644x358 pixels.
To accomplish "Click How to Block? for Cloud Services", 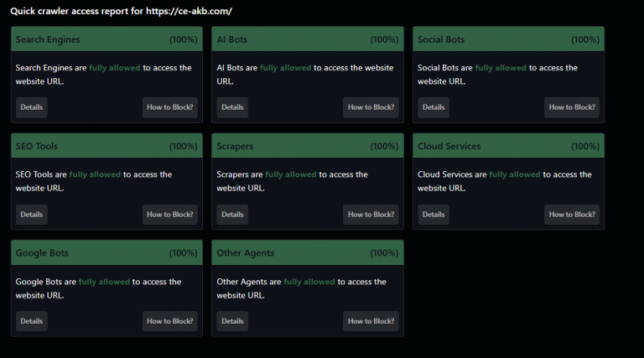I will 572,215.
